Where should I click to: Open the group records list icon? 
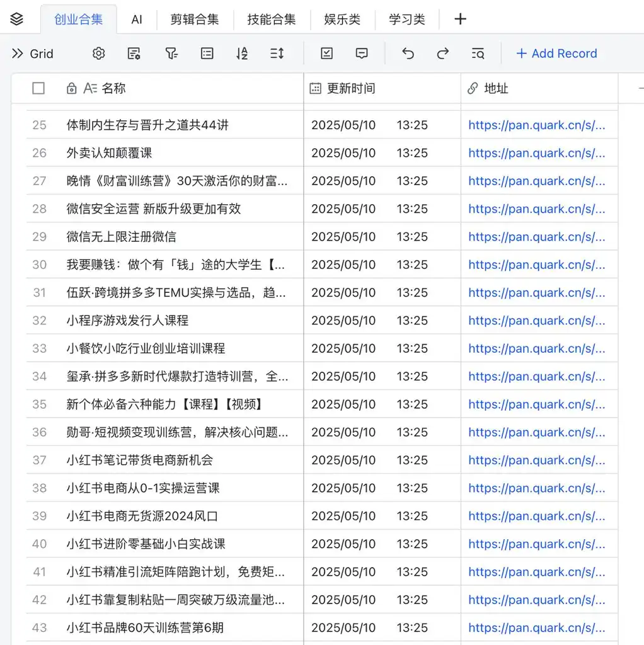click(207, 54)
